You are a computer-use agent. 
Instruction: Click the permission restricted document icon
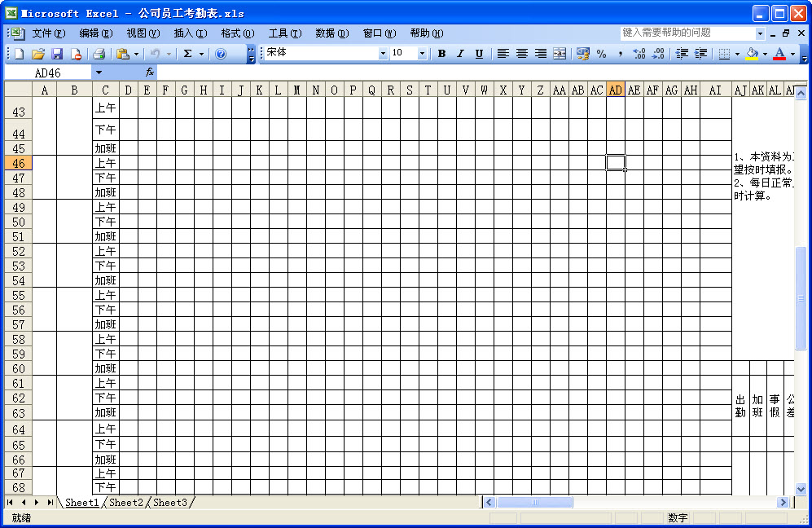[x=76, y=53]
